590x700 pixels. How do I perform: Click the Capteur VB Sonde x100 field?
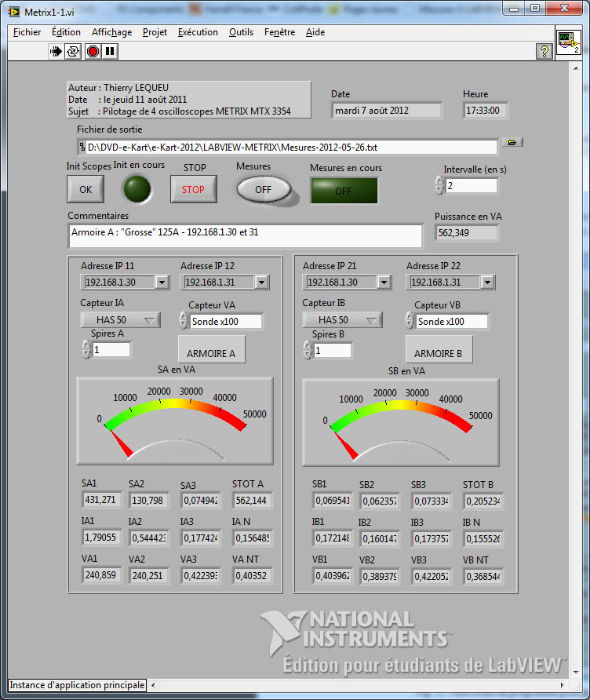click(x=452, y=322)
